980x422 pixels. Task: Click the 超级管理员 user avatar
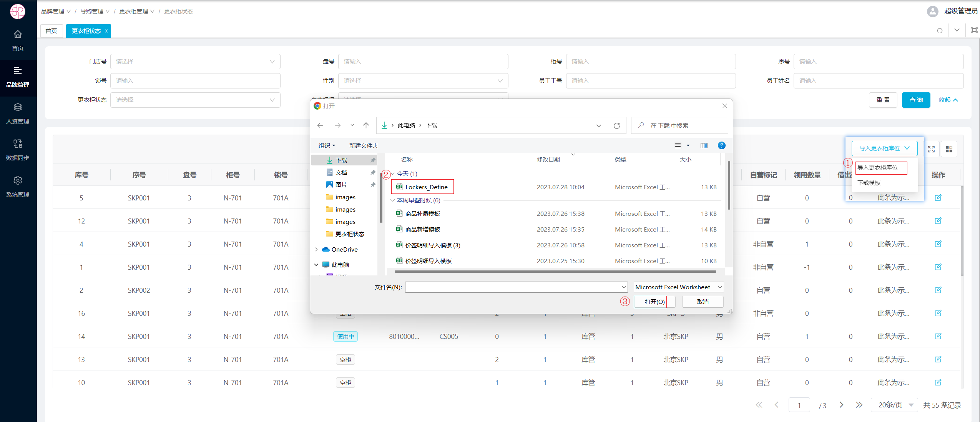(x=932, y=11)
